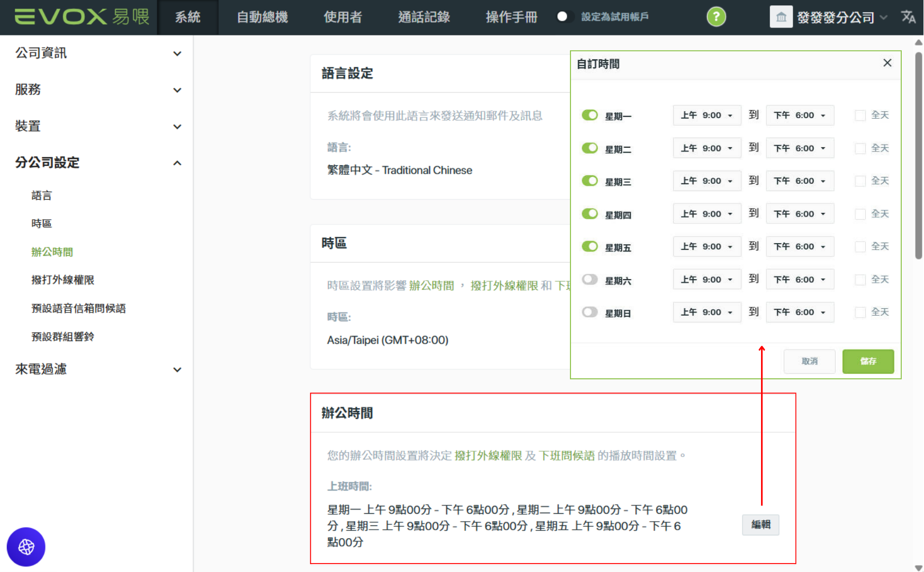Toggle the 設定為試用帳戶 switch
The width and height of the screenshot is (924, 572).
(x=565, y=17)
